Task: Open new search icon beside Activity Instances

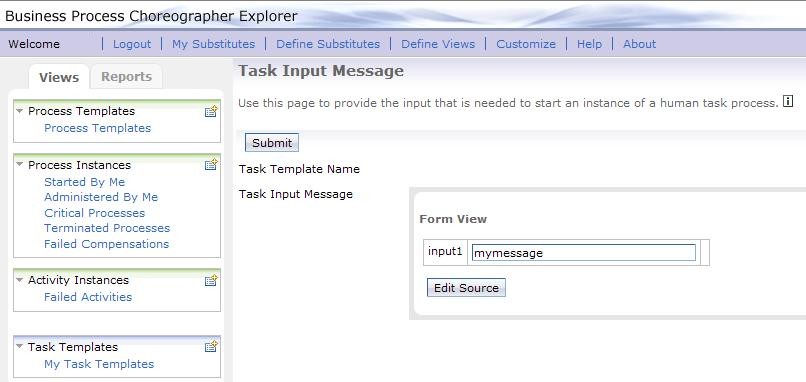Action: tap(211, 280)
